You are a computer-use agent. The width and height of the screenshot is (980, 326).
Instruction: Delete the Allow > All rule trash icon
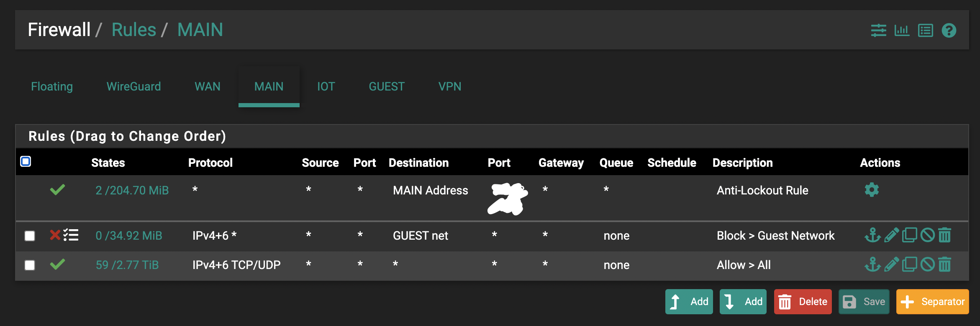click(x=944, y=264)
